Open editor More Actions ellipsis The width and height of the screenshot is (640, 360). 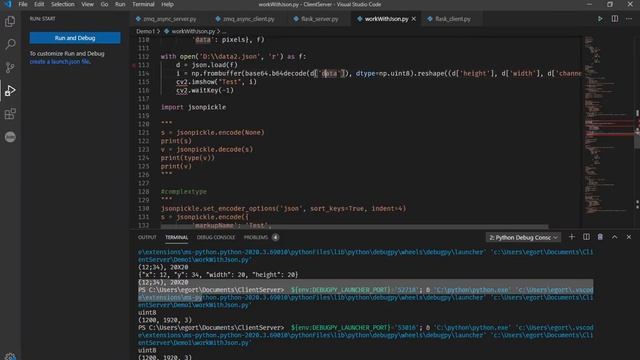[x=629, y=19]
